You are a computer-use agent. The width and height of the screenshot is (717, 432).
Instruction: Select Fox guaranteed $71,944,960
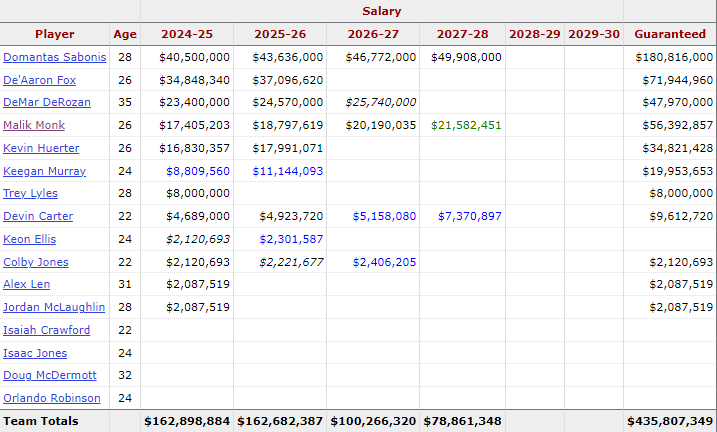tap(678, 80)
